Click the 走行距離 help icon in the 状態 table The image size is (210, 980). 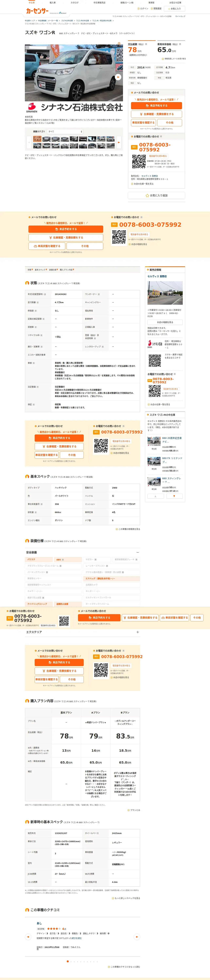pyautogui.click(x=38, y=302)
